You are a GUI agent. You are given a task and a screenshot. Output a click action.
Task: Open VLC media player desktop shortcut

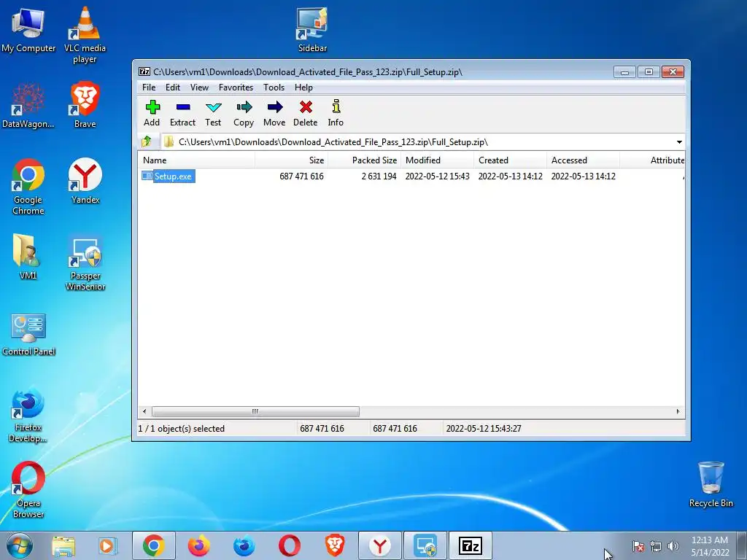click(x=85, y=34)
